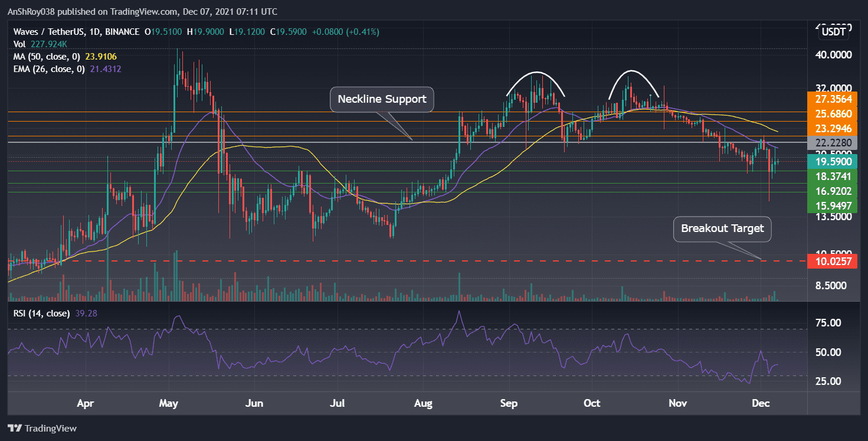Click the May label on the time axis

(169, 404)
